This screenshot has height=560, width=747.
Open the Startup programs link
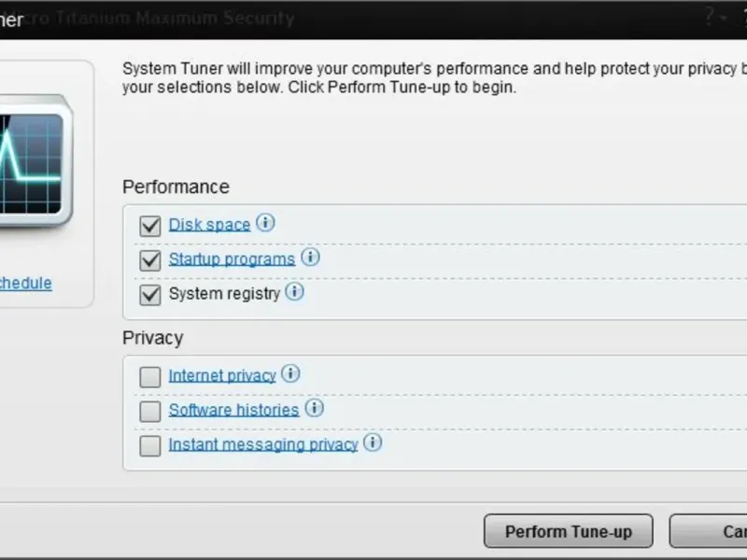232,259
